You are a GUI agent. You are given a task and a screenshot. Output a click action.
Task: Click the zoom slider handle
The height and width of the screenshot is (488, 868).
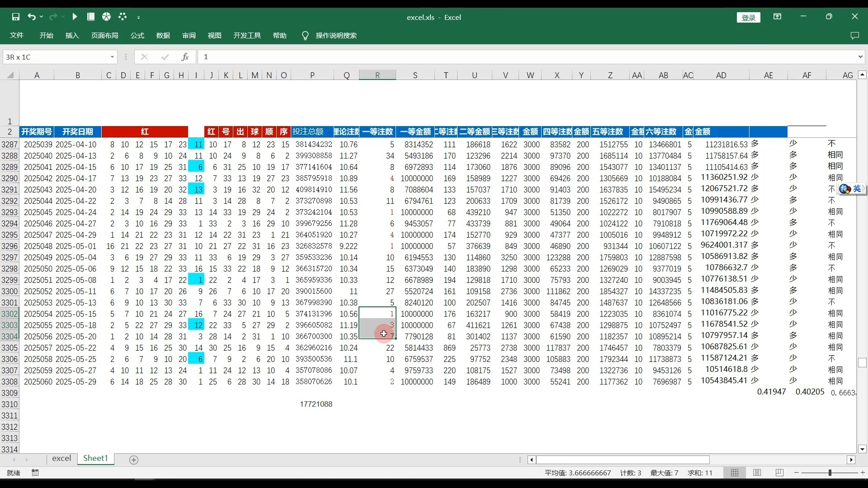coord(830,473)
